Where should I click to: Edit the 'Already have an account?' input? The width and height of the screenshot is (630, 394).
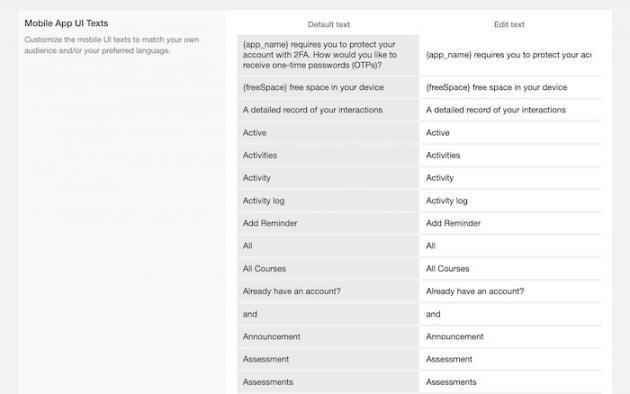click(510, 291)
